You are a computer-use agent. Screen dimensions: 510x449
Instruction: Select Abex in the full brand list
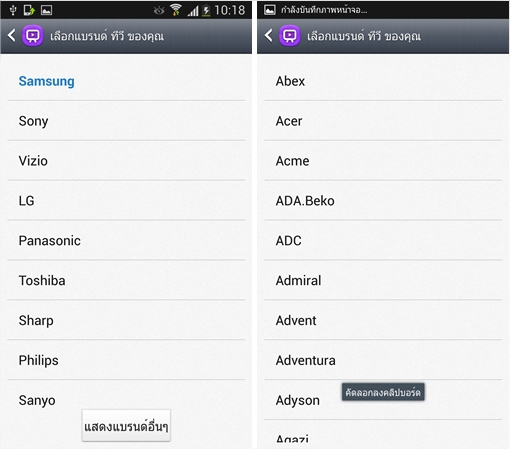click(x=383, y=81)
